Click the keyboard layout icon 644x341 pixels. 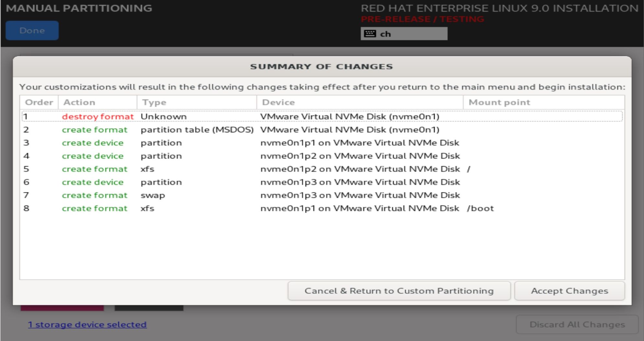370,34
